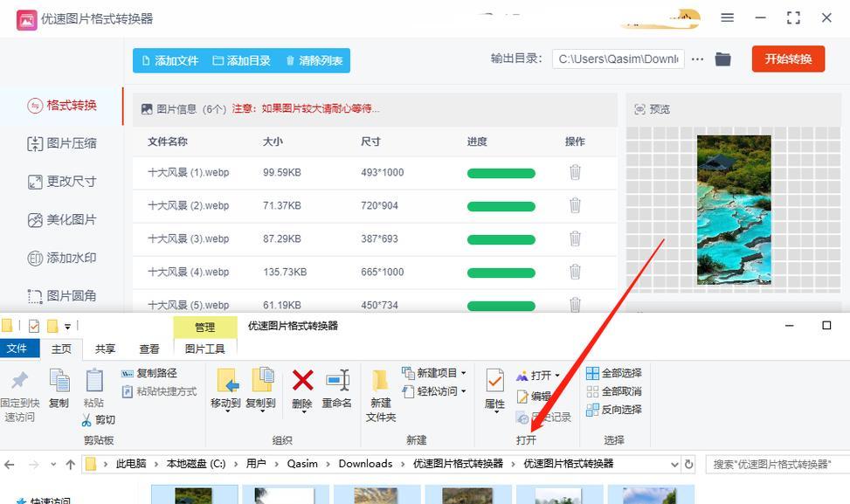Screen dimensions: 850x504
Task: Click the 99.59KB size cell
Action: click(x=282, y=173)
